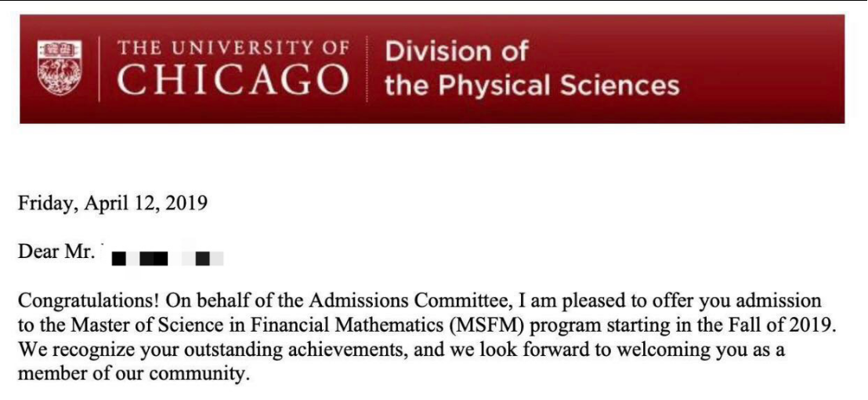Click 'the Physical Sciences' banner text
The width and height of the screenshot is (868, 400).
531,85
